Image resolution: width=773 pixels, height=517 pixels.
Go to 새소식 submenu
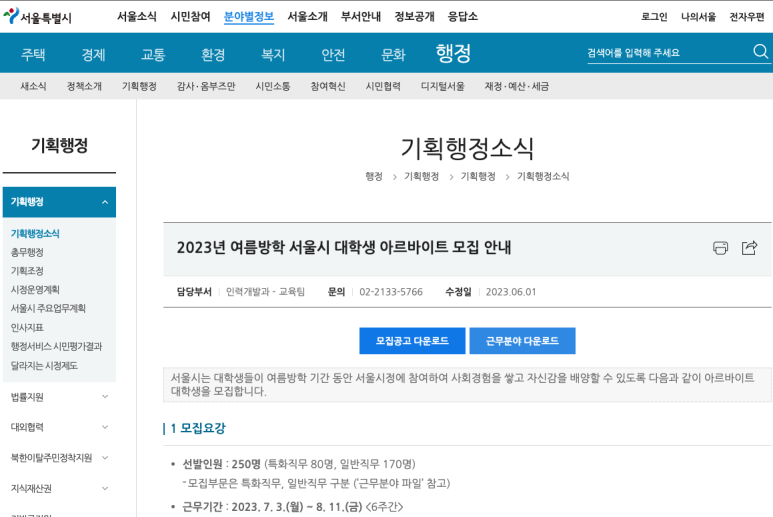[33, 86]
